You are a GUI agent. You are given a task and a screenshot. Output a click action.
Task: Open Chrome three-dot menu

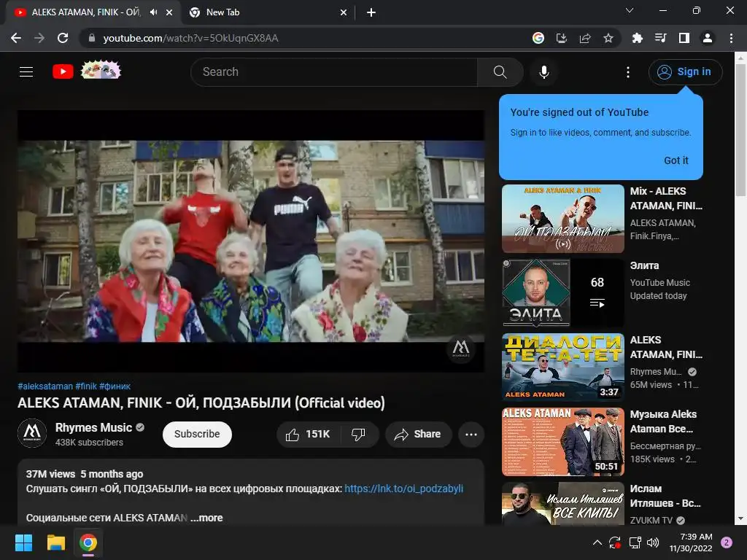click(731, 38)
